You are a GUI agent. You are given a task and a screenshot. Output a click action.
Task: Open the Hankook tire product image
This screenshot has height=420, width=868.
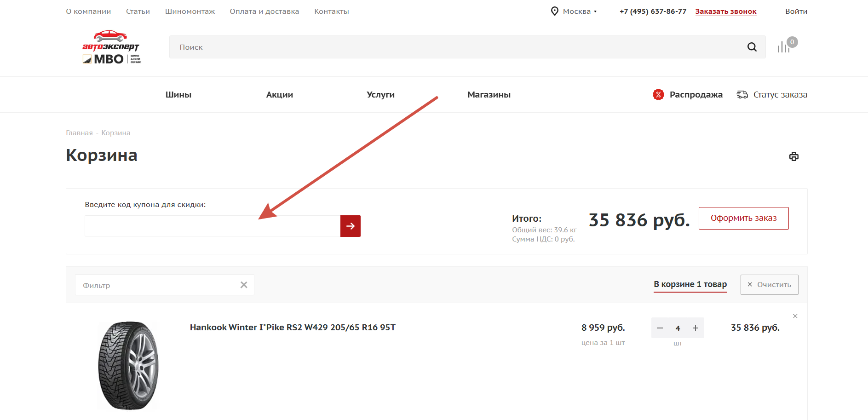tap(128, 365)
